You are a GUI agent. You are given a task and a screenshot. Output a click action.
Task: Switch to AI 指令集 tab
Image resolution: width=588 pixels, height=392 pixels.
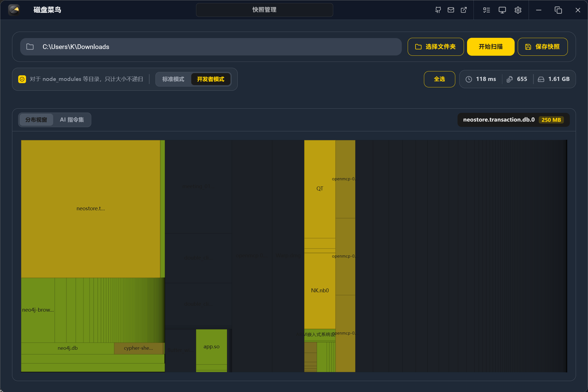[72, 120]
